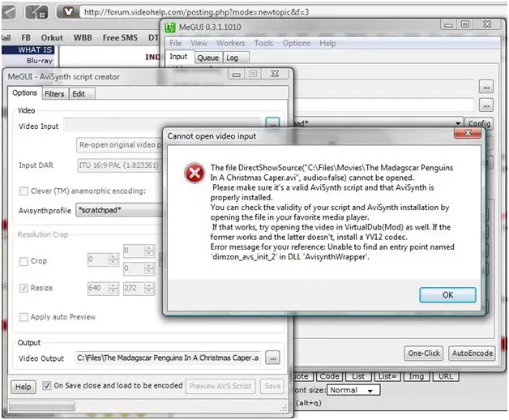Browse for the Video Output location
Viewport: 509px width, 420px height.
272,358
